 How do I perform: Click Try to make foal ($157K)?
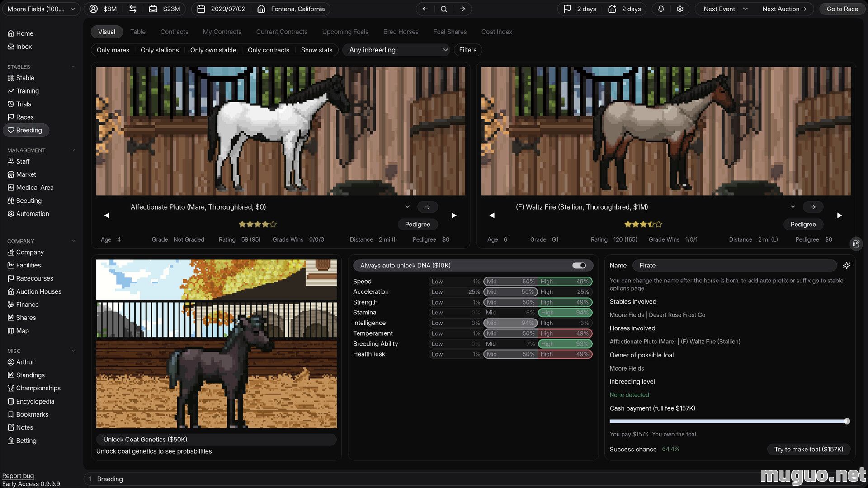coord(808,450)
